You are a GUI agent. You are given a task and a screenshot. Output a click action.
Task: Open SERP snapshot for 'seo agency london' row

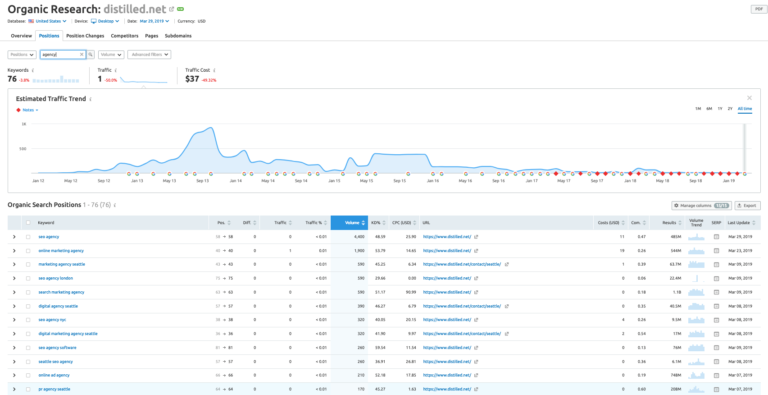coord(716,278)
